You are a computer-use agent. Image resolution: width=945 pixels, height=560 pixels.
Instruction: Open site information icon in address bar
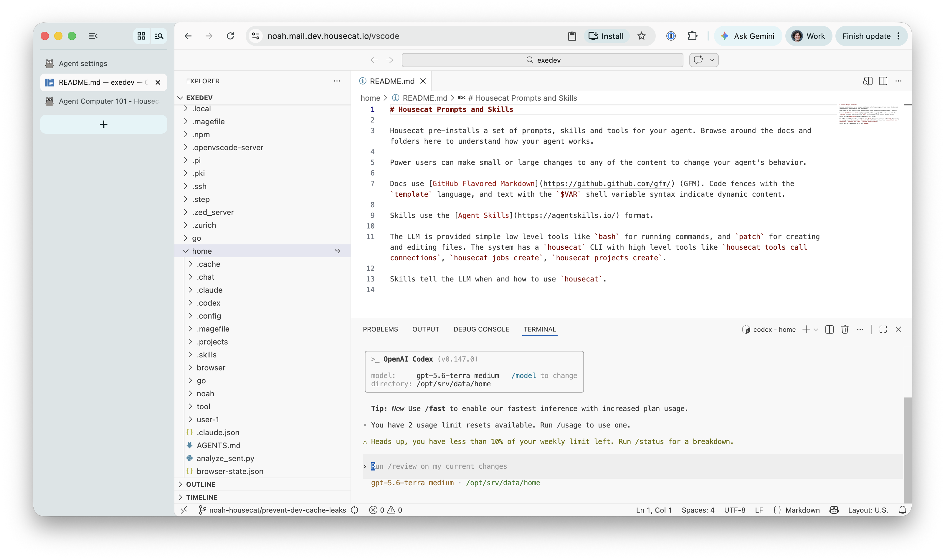256,36
